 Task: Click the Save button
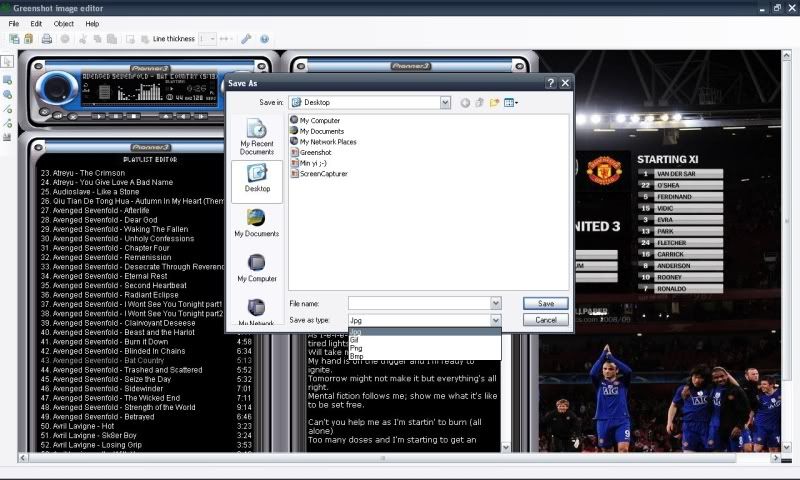click(545, 304)
